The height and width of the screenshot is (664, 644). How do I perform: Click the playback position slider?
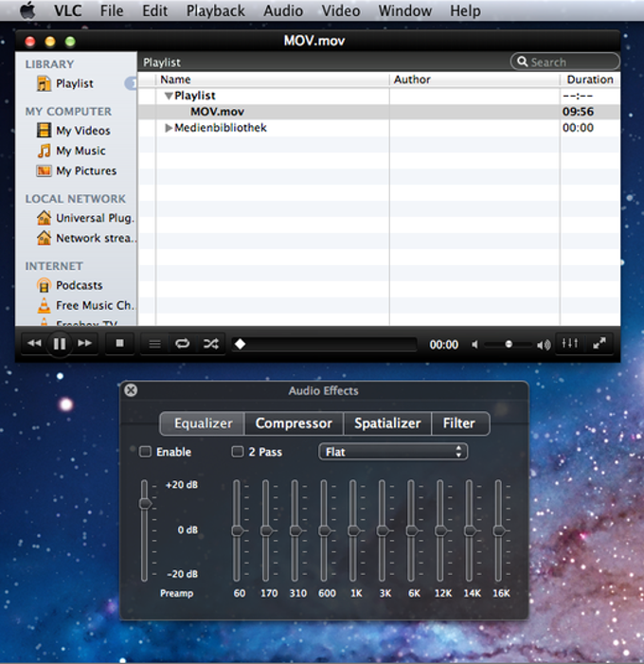click(x=324, y=344)
